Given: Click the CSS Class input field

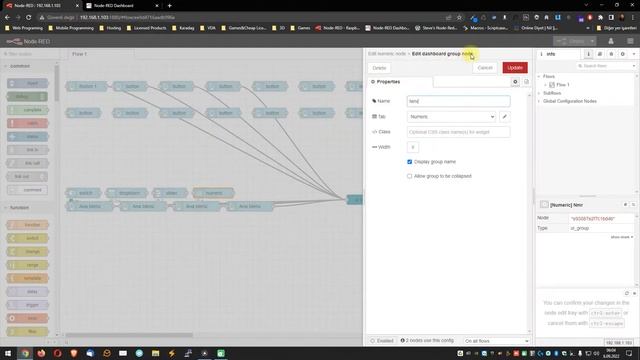Looking at the screenshot, I should (458, 132).
